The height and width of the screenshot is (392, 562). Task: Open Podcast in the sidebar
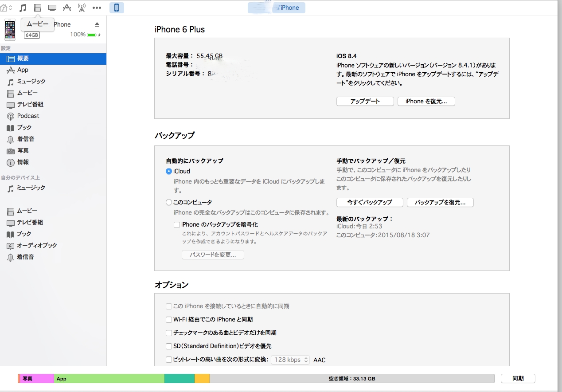[x=53, y=116]
